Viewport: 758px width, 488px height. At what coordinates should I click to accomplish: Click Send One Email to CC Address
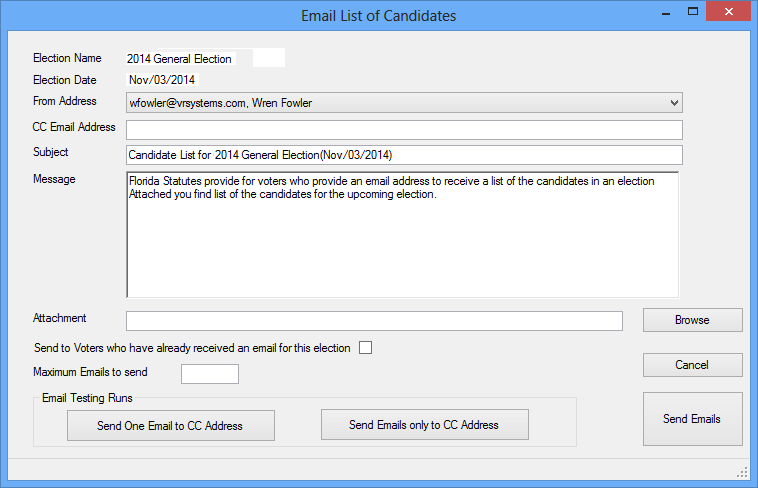click(171, 426)
